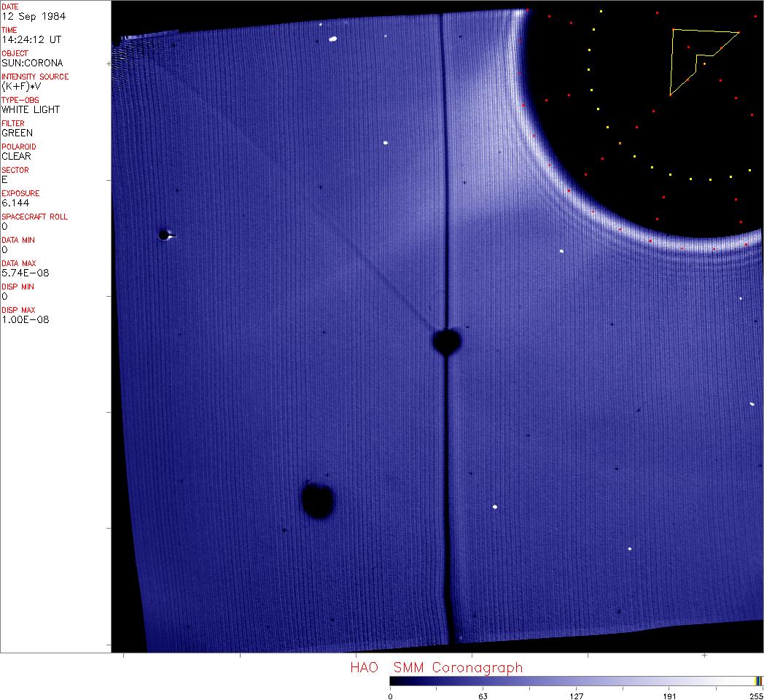The height and width of the screenshot is (700, 764).
Task: Select the large dark blob in lower left
Action: [x=318, y=500]
